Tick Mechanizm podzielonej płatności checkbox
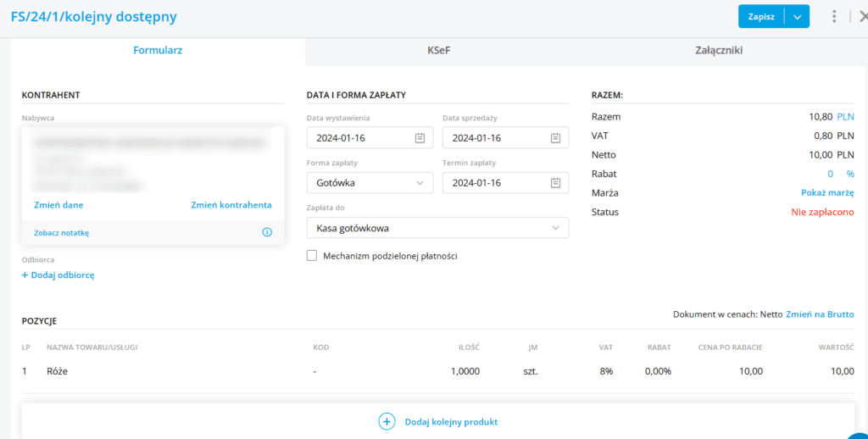 312,256
